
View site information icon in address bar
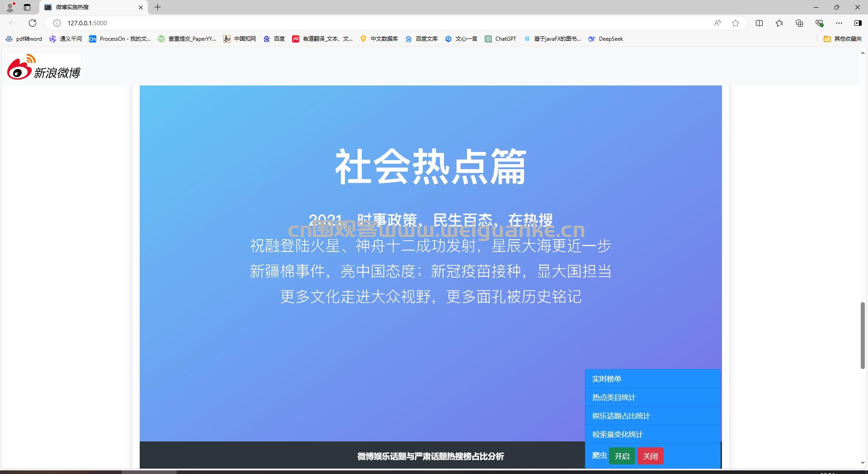57,23
